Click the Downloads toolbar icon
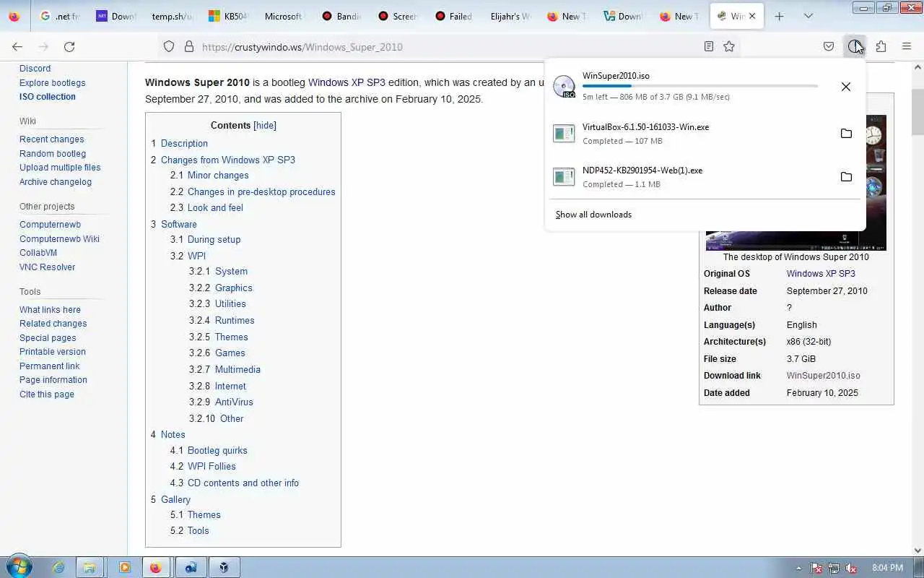 855,46
